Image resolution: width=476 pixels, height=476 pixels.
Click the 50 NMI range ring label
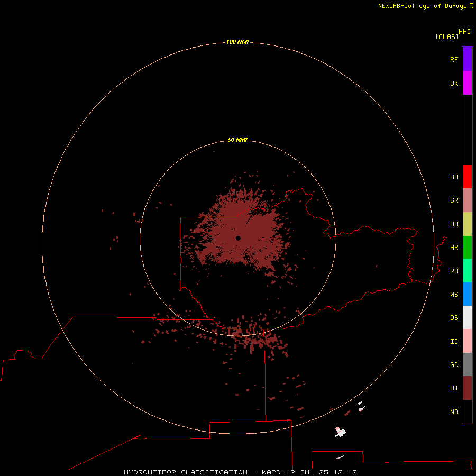(237, 140)
